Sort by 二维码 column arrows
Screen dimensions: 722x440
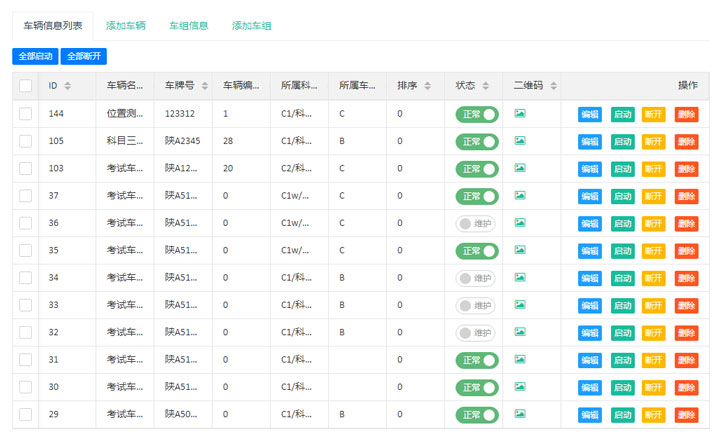(551, 86)
